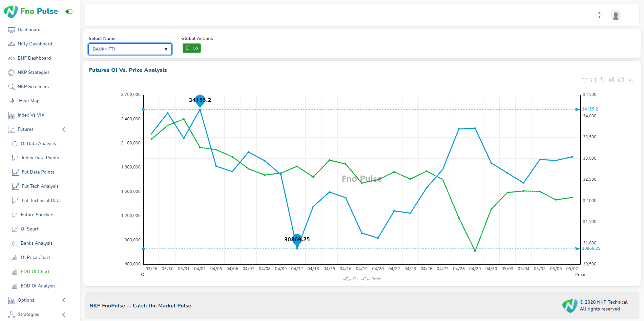This screenshot has width=644, height=321.
Task: Click chart zoom reset icon
Action: 593,80
